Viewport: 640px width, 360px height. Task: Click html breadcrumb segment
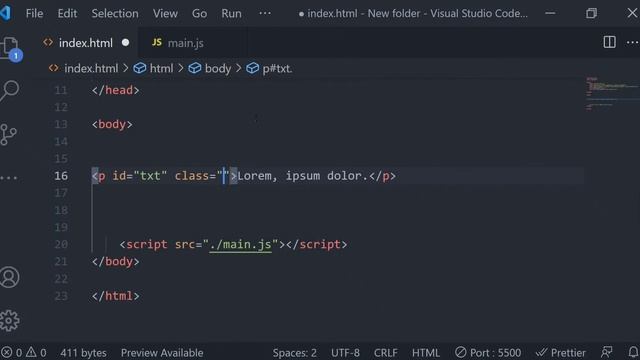(161, 69)
